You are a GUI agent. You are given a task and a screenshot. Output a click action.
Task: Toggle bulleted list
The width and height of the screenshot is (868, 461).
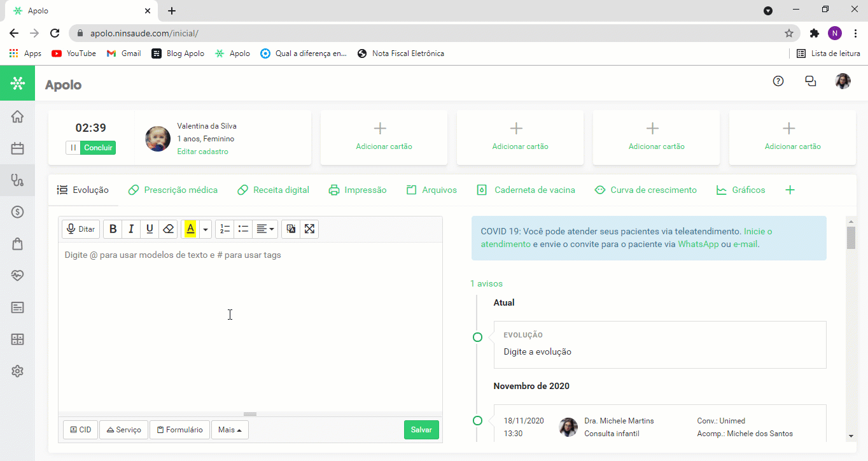(x=243, y=229)
